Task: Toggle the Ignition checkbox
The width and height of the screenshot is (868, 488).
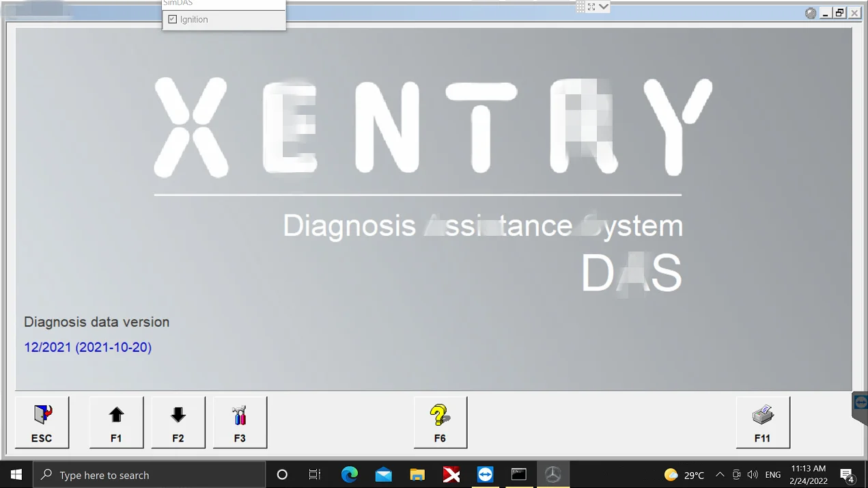Action: tap(172, 20)
